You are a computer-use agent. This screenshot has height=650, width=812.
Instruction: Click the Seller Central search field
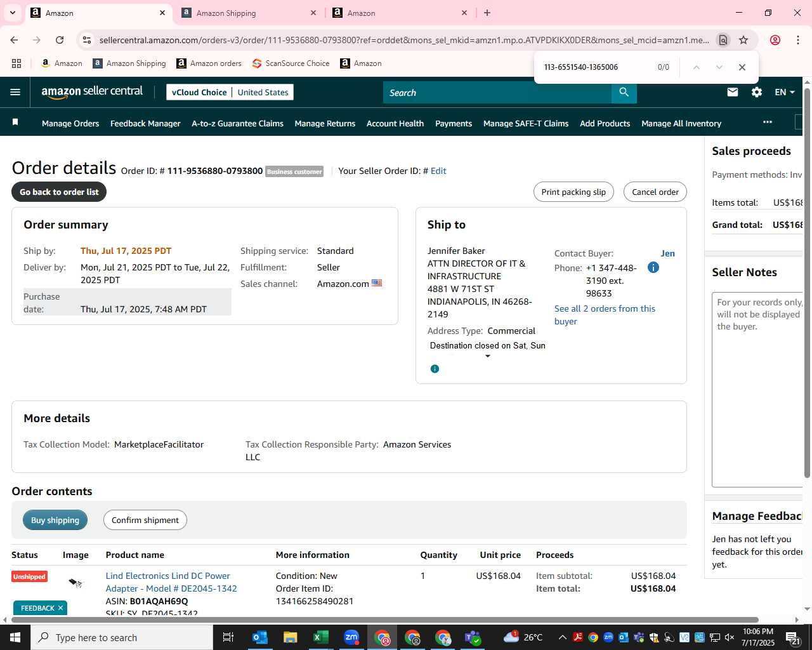click(x=497, y=93)
